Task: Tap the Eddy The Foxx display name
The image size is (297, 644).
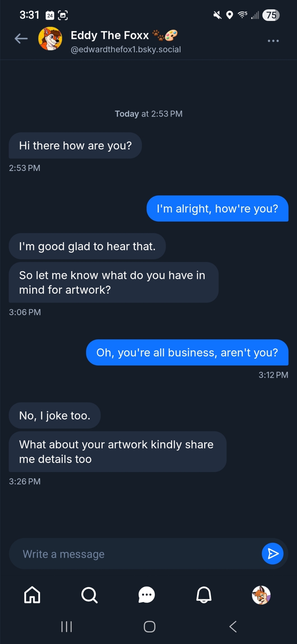Action: tap(110, 35)
